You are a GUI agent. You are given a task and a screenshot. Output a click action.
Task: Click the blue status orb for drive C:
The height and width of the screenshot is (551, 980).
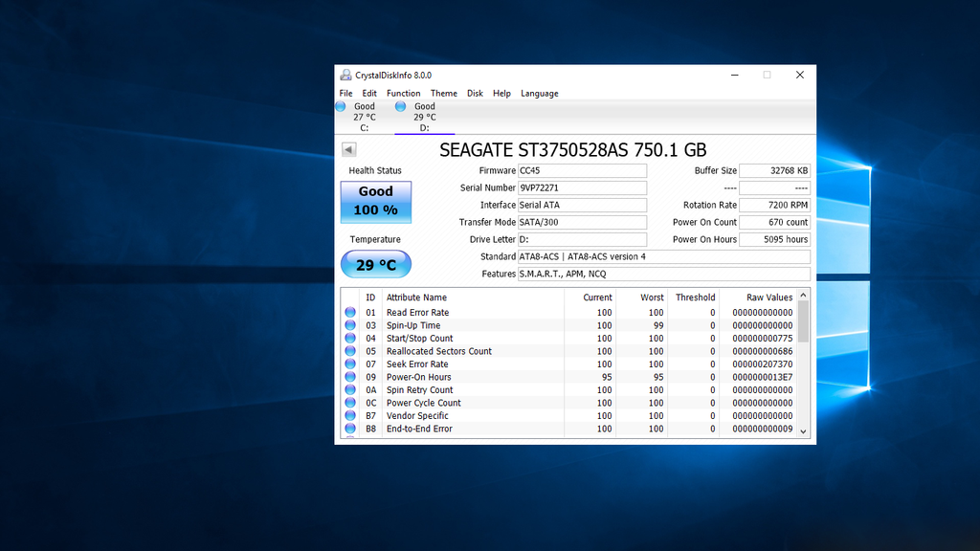click(341, 107)
